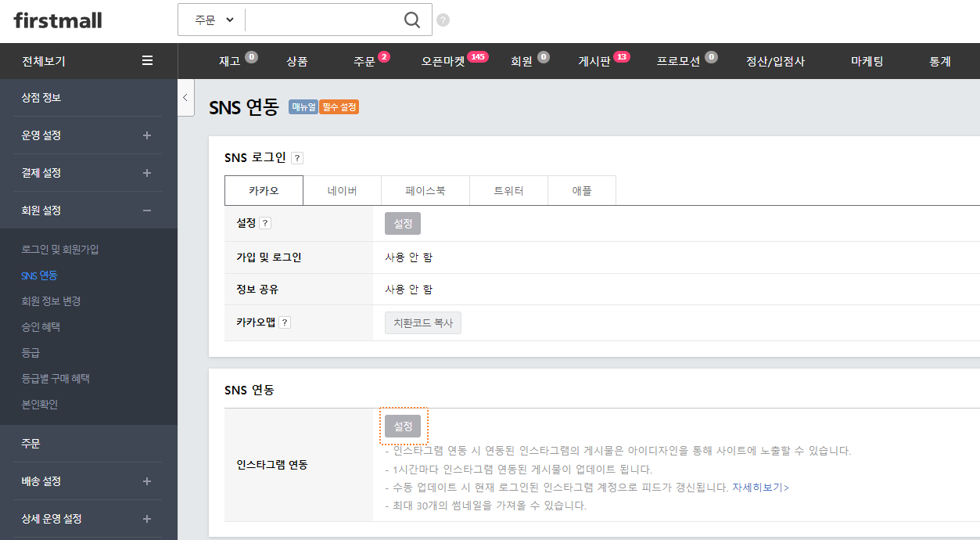The image size is (980, 540).
Task: Click the 치환코드 복사 button
Action: (423, 322)
